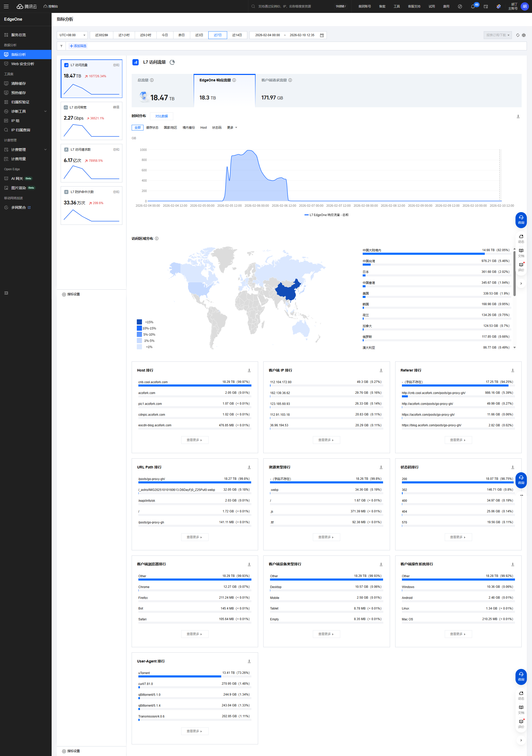Click the 添加筛选 link
This screenshot has height=756, width=532.
pyautogui.click(x=78, y=46)
